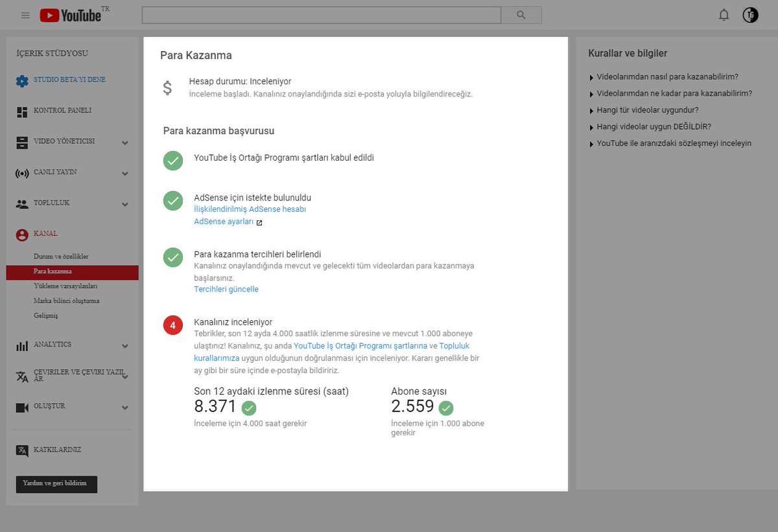Click the magnifier search button
The image size is (778, 532).
pos(521,15)
